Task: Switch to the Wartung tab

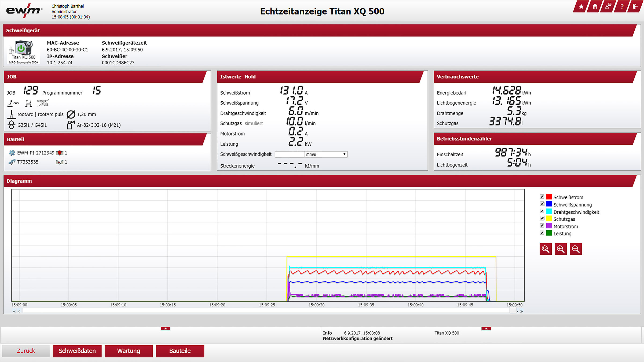Action: point(129,351)
